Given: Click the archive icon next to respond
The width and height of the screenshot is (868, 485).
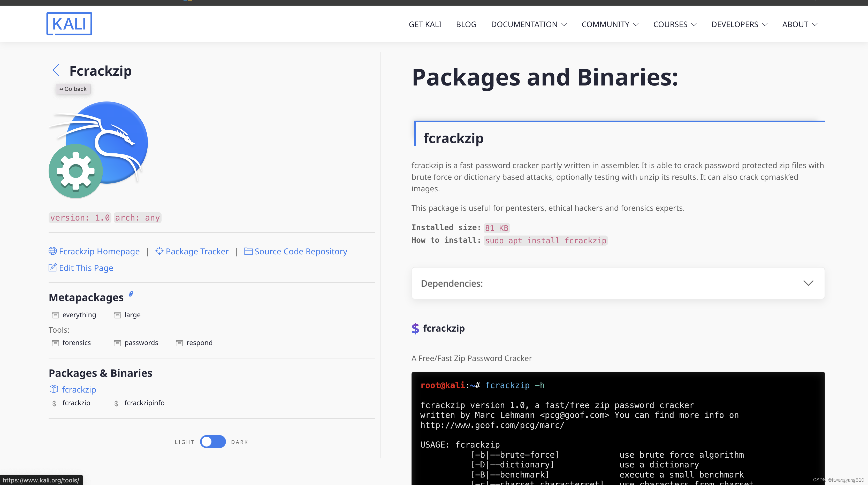Looking at the screenshot, I should [180, 343].
